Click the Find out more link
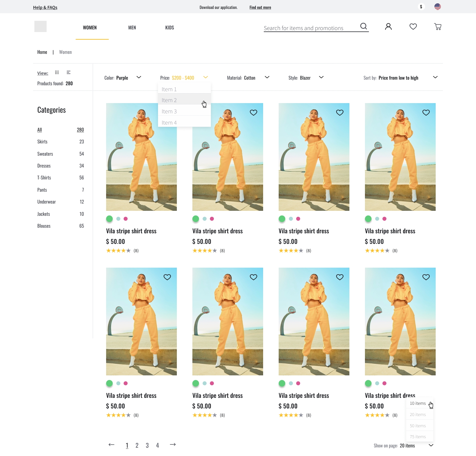476x456 pixels. click(x=260, y=7)
